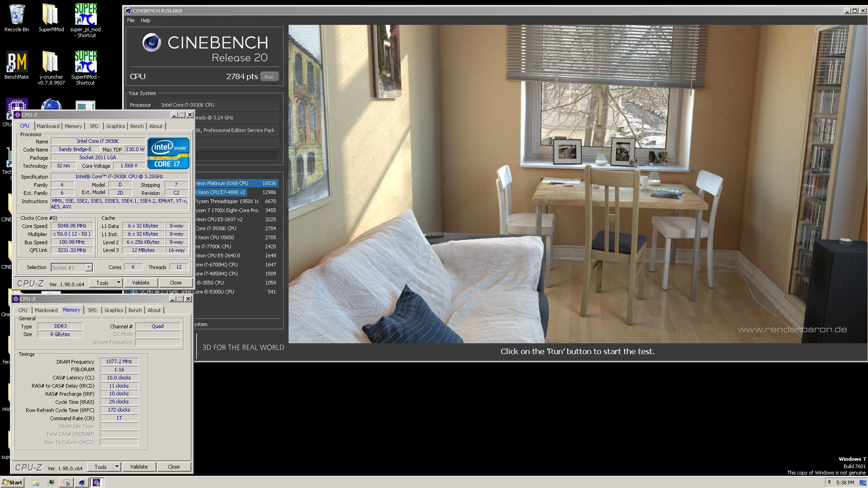This screenshot has height=488, width=868.
Task: Switch to the Snipping Tool taskbar button
Action: pyautogui.click(x=66, y=483)
